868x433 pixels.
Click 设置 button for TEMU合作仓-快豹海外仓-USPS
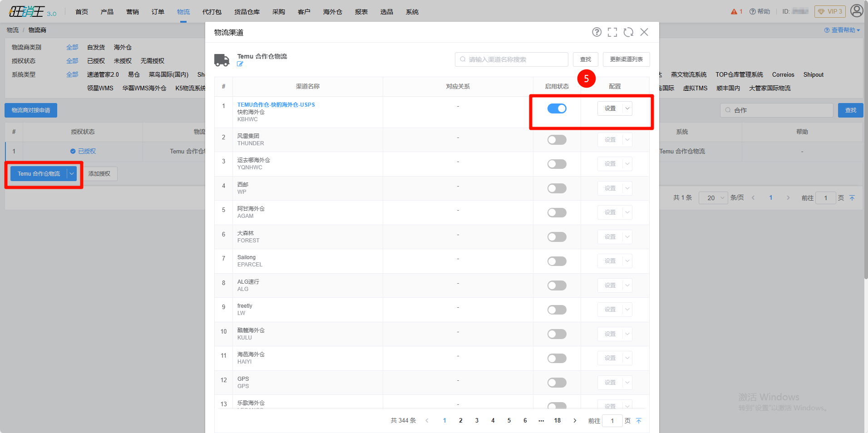tap(610, 108)
